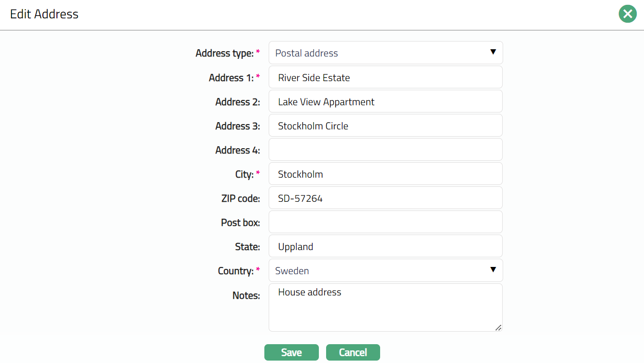
Task: Click the Post box label
Action: click(x=240, y=223)
